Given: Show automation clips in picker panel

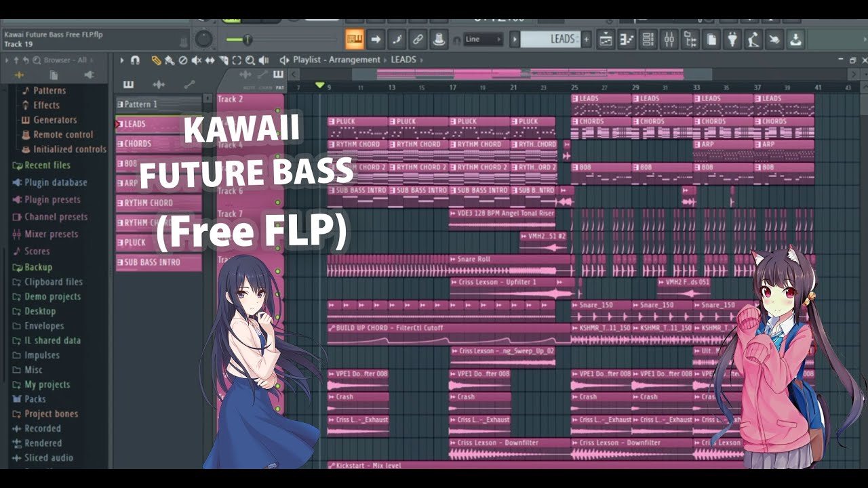Looking at the screenshot, I should 189,85.
